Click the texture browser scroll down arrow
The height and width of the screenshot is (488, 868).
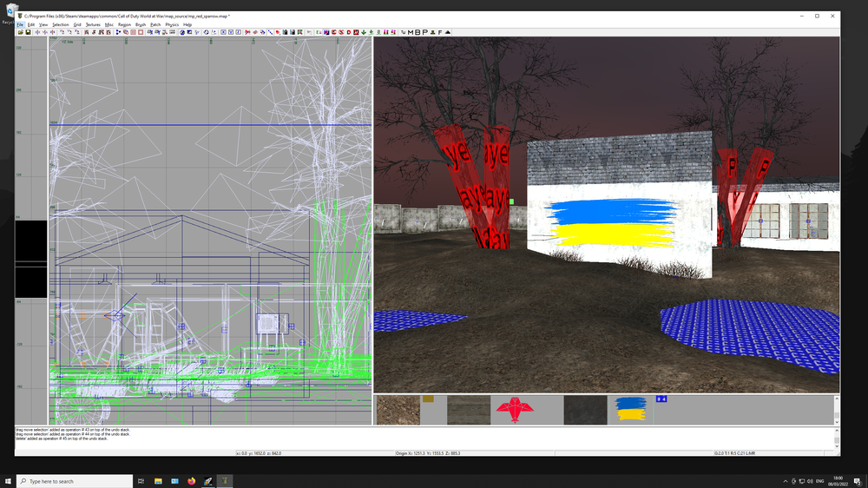[x=837, y=422]
